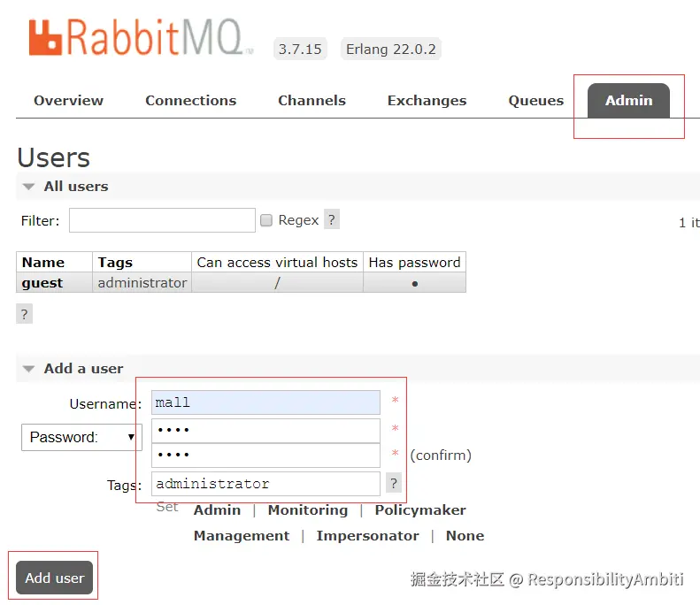Focus the Username field containing mall

coord(265,402)
